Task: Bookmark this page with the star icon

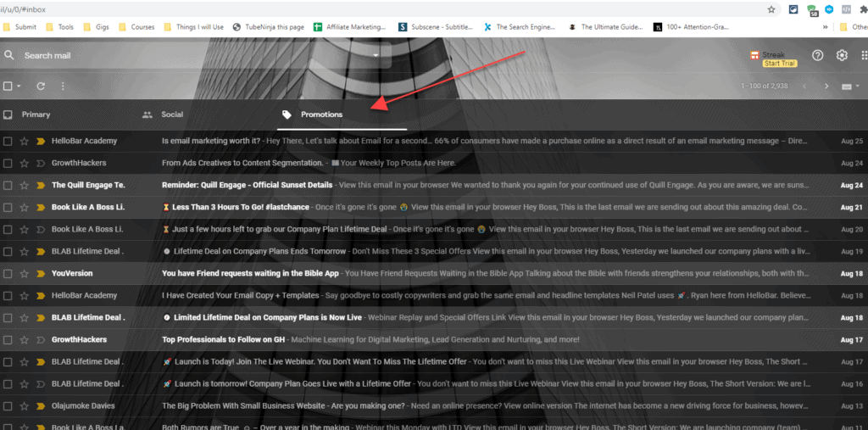Action: click(771, 9)
